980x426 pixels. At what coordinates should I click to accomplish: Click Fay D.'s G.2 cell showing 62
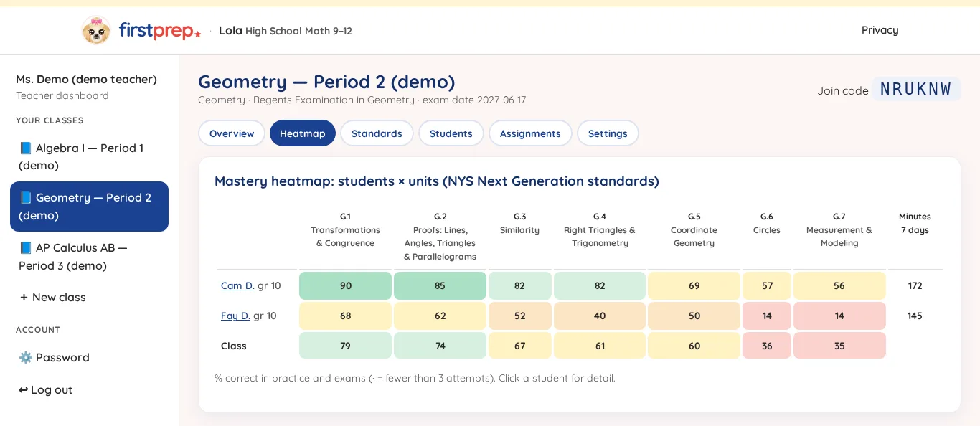440,316
